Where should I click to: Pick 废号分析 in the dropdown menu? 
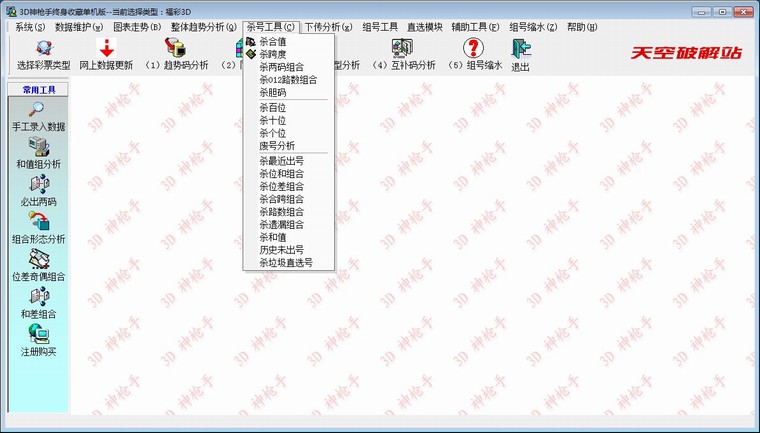(277, 144)
